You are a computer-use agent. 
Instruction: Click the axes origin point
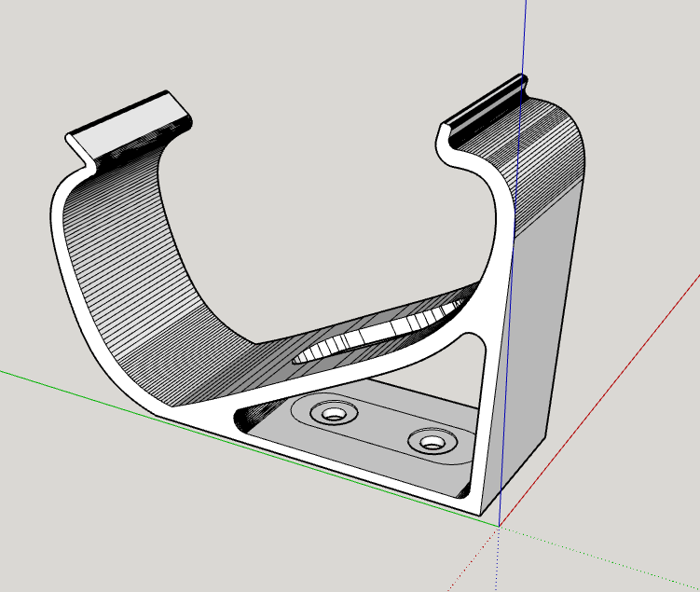point(499,527)
